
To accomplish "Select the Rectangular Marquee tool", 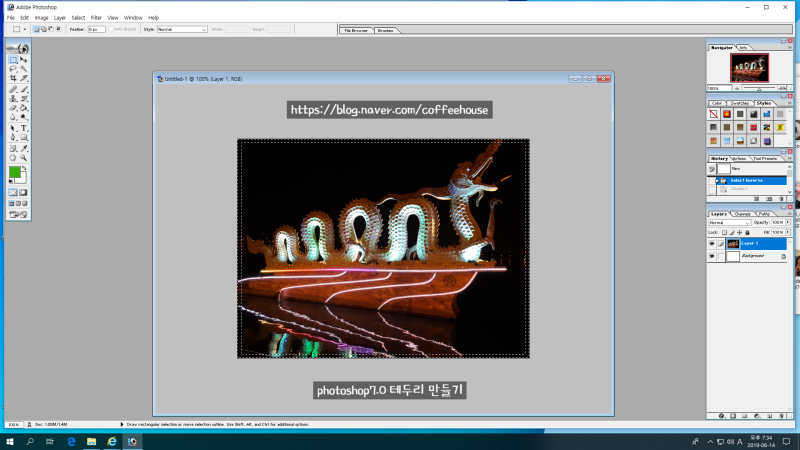I will (x=13, y=60).
